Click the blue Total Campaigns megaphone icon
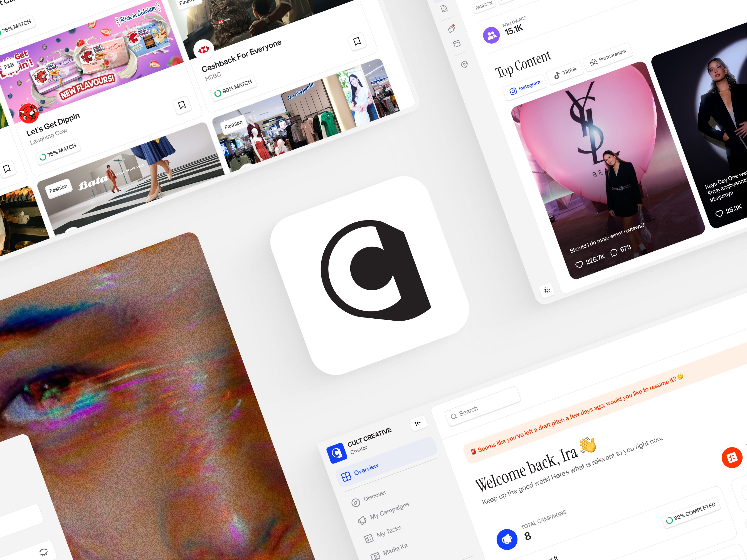This screenshot has width=747, height=560. (x=507, y=539)
